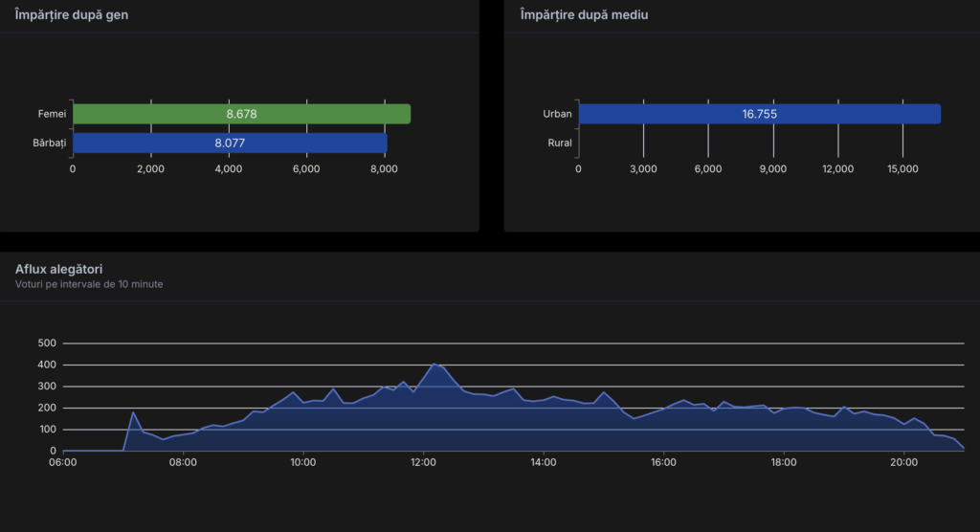
Task: Select the Urban bar showing 16.755
Action: click(759, 114)
